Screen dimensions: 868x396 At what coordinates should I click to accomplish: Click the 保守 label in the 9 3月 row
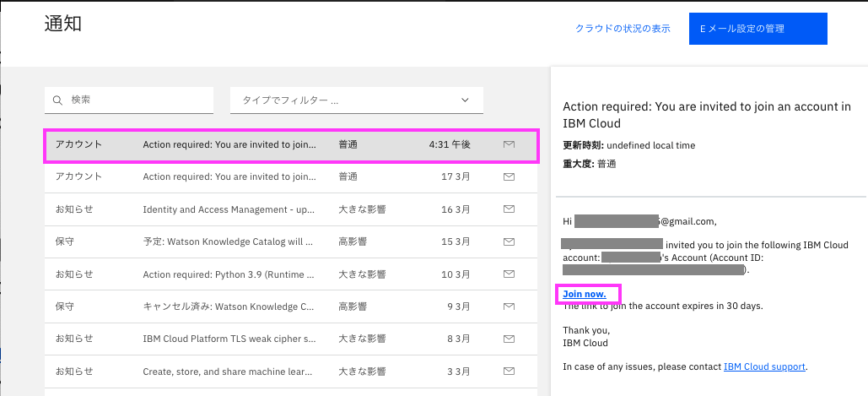[x=64, y=306]
